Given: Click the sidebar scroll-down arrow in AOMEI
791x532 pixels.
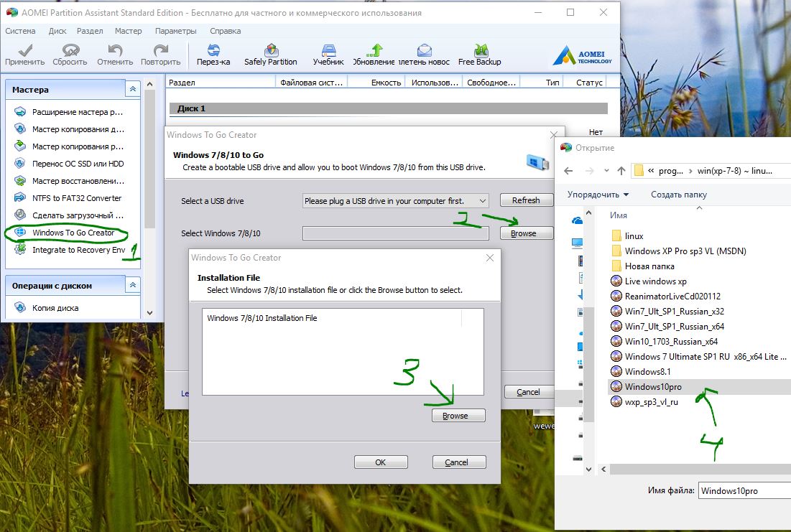Looking at the screenshot, I should pyautogui.click(x=150, y=312).
